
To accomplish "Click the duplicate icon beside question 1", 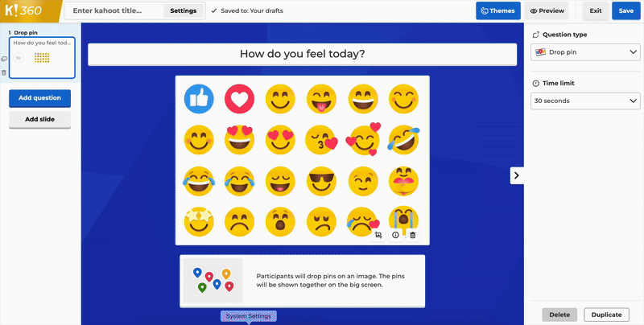I will point(4,59).
